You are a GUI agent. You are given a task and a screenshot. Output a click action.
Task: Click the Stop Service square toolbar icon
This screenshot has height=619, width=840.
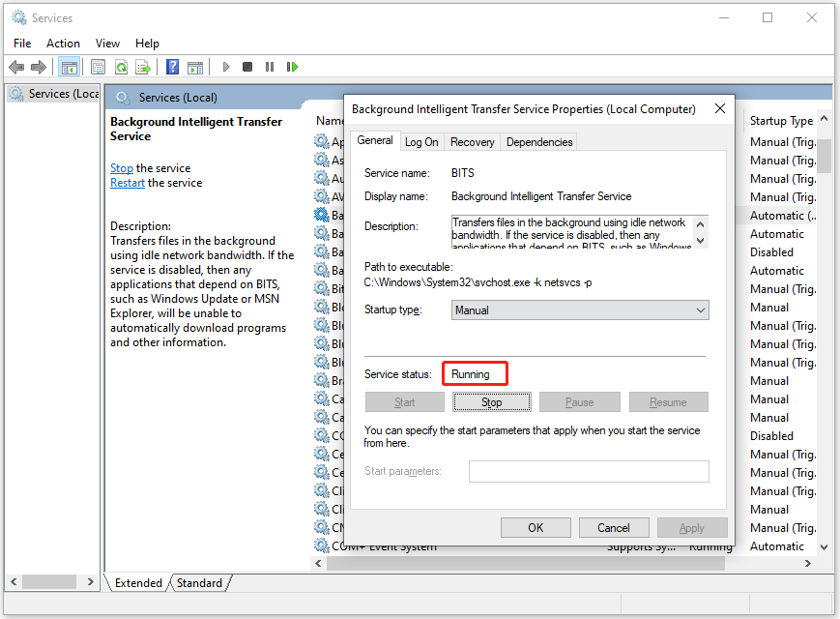[247, 67]
